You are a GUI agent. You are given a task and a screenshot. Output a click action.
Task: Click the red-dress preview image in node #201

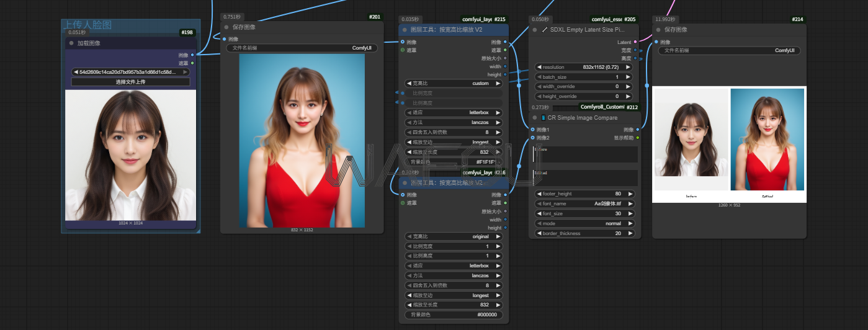pyautogui.click(x=302, y=141)
